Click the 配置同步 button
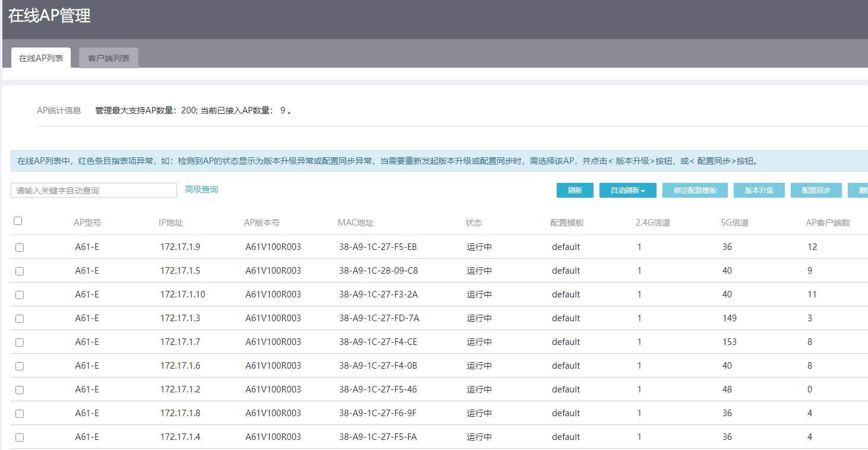Viewport: 868px width, 450px height. click(x=816, y=191)
